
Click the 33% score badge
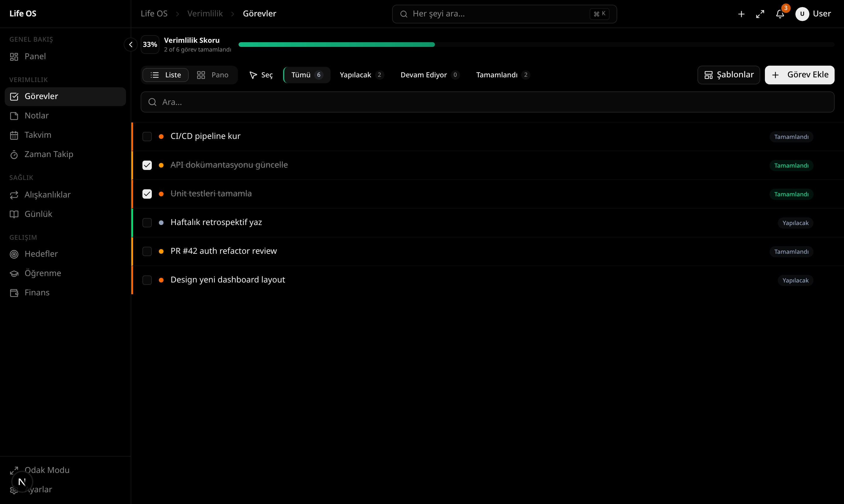click(150, 45)
